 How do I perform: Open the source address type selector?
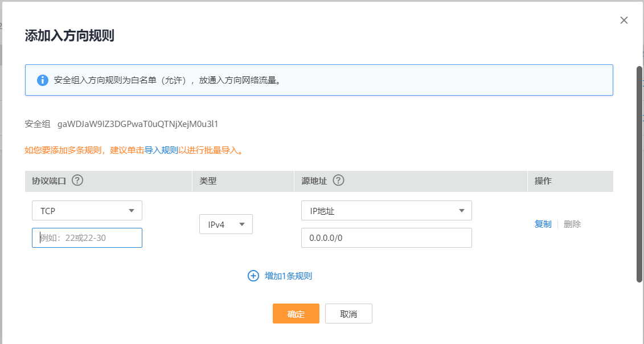(x=386, y=210)
